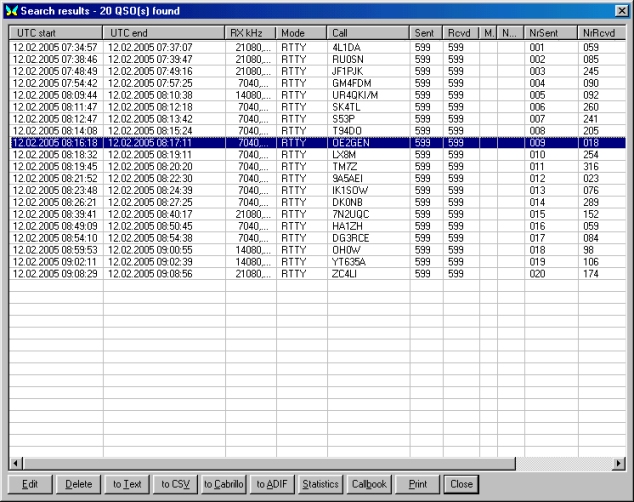
Task: Export results using the to Text button
Action: point(127,484)
